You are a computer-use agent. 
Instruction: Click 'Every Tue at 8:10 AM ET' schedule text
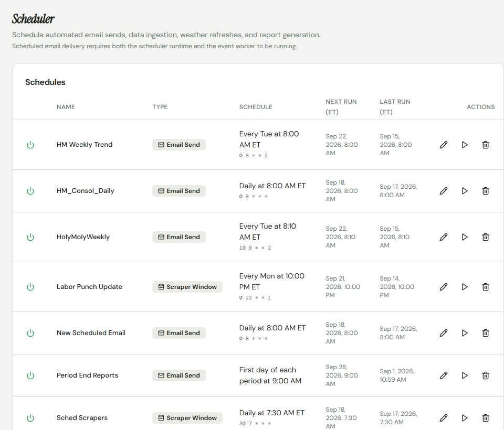coord(267,232)
